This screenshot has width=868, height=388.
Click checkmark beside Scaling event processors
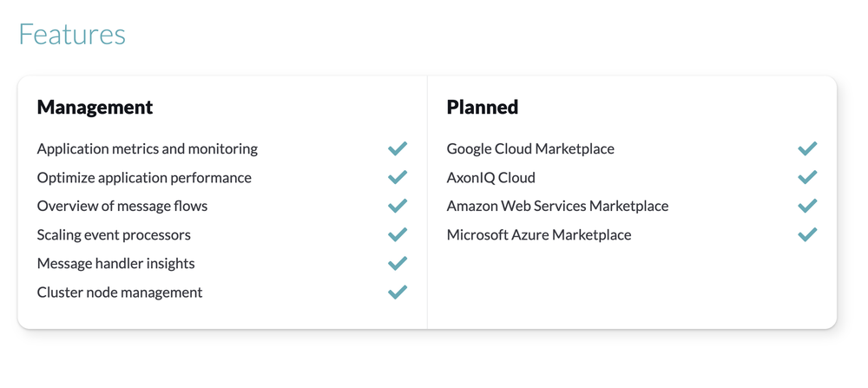[398, 234]
